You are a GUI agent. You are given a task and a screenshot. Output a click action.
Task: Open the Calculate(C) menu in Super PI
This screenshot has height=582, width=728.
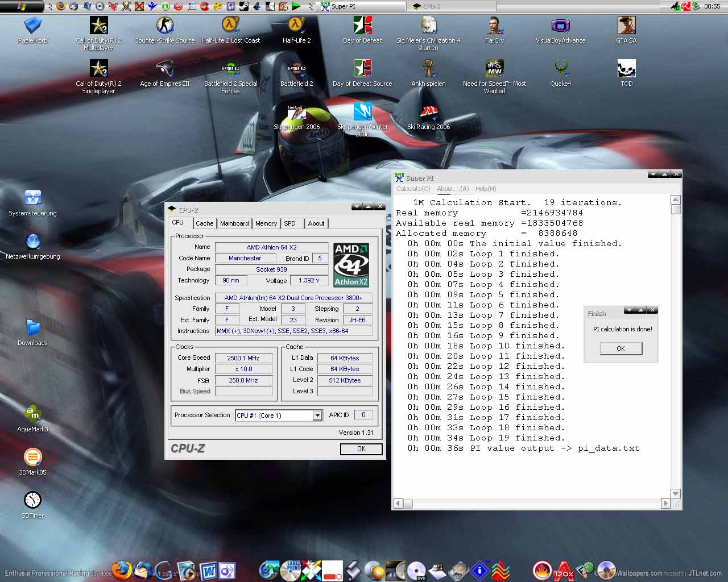(x=413, y=189)
